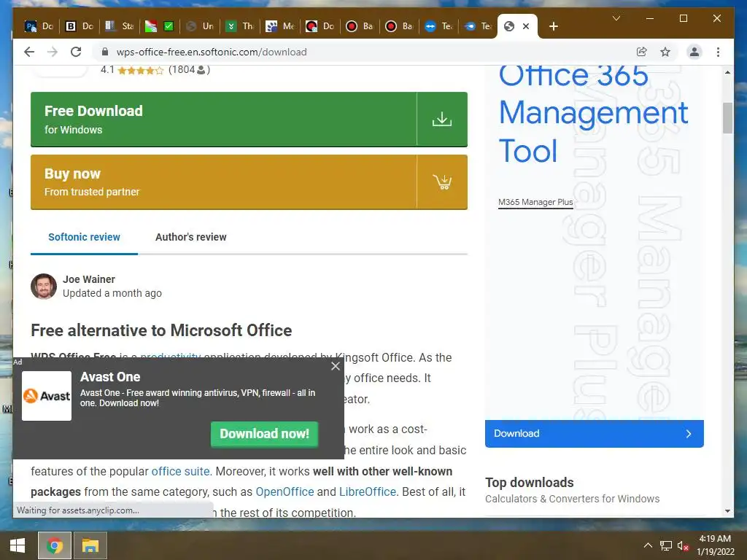Switch to the 'Do' tab with the red circle icon
This screenshot has width=747, height=560.
tap(320, 26)
